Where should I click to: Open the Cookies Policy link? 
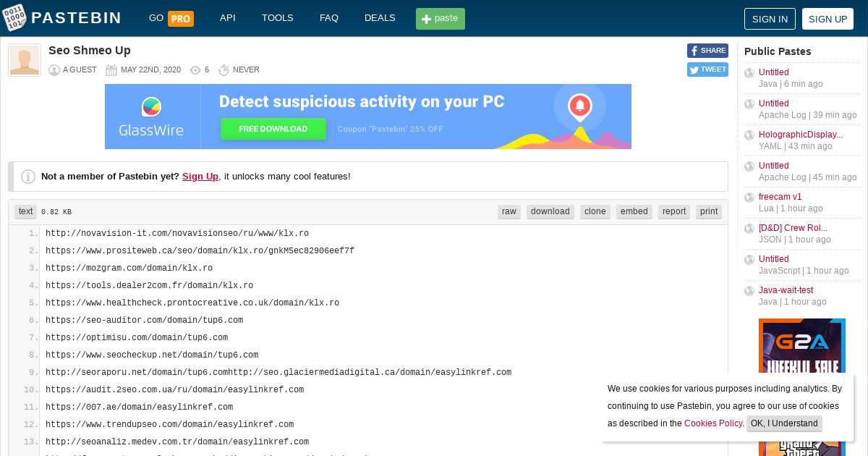(x=713, y=423)
